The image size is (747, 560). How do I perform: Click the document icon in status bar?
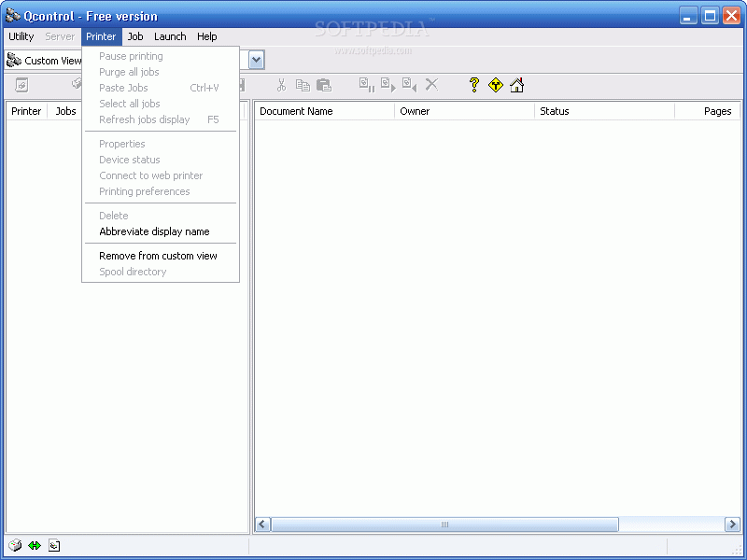pos(54,545)
